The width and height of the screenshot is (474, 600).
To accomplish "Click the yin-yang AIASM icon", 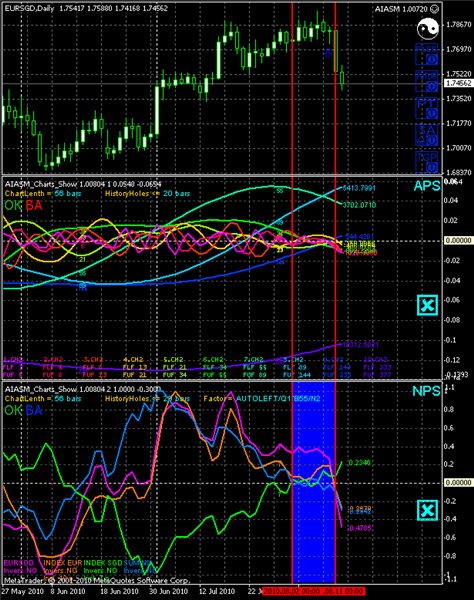I will tap(427, 29).
